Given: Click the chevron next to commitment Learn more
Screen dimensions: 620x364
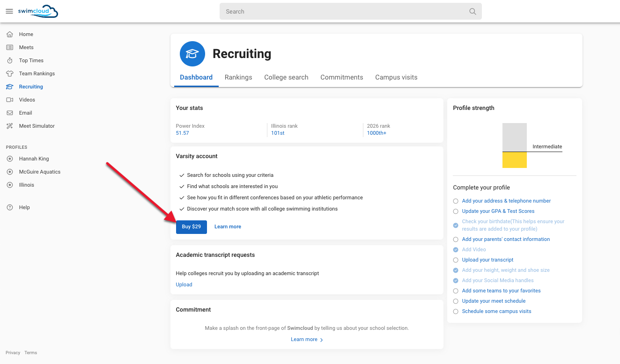Looking at the screenshot, I should [321, 340].
